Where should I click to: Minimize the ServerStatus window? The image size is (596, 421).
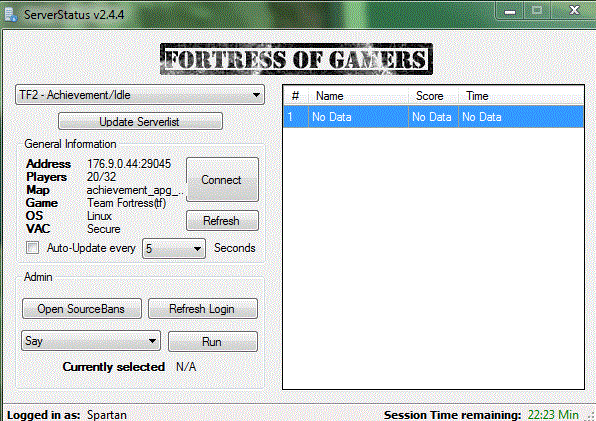(x=510, y=11)
